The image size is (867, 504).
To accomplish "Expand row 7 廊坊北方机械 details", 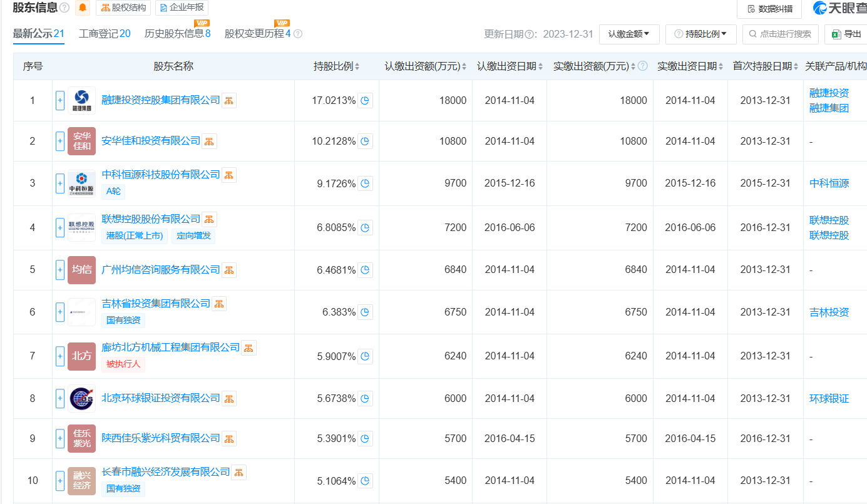I will tap(60, 356).
